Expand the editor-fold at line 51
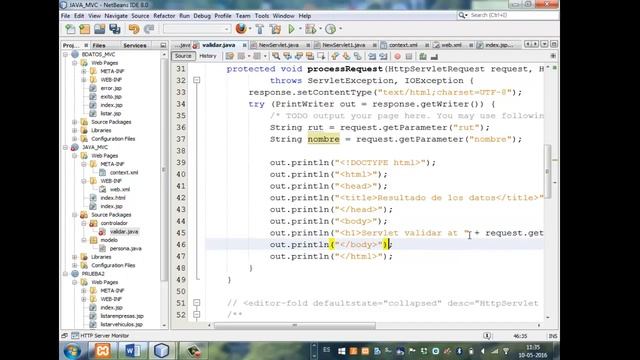Image resolution: width=640 pixels, height=360 pixels. click(x=196, y=303)
